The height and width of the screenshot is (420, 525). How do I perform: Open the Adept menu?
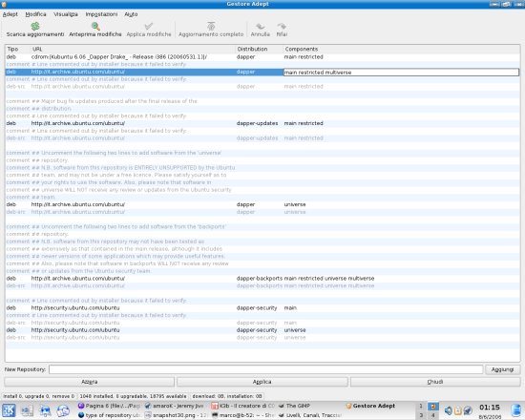(10, 14)
